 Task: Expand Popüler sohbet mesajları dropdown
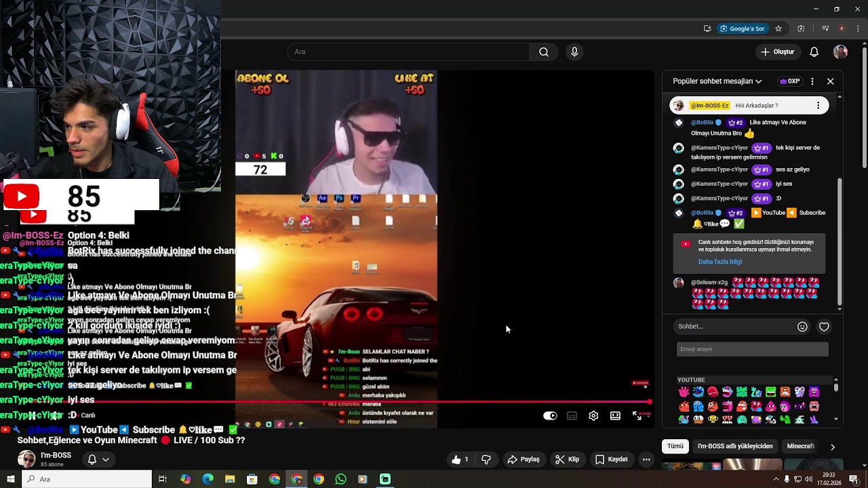click(x=717, y=81)
